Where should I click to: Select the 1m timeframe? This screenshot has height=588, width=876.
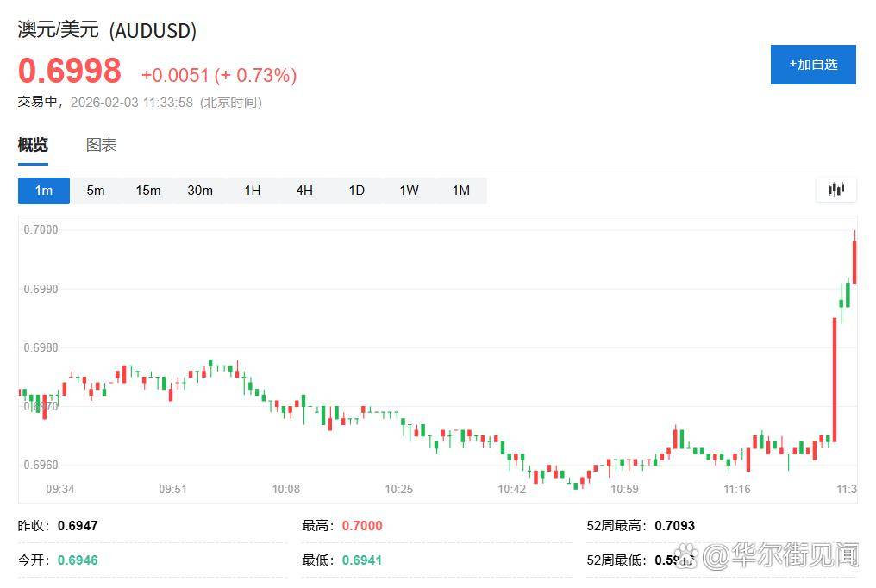coord(43,191)
